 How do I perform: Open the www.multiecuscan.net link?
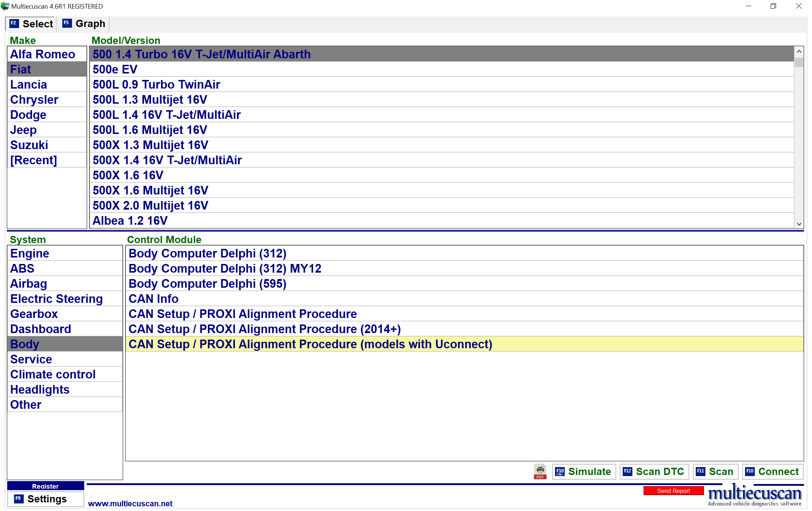point(130,503)
